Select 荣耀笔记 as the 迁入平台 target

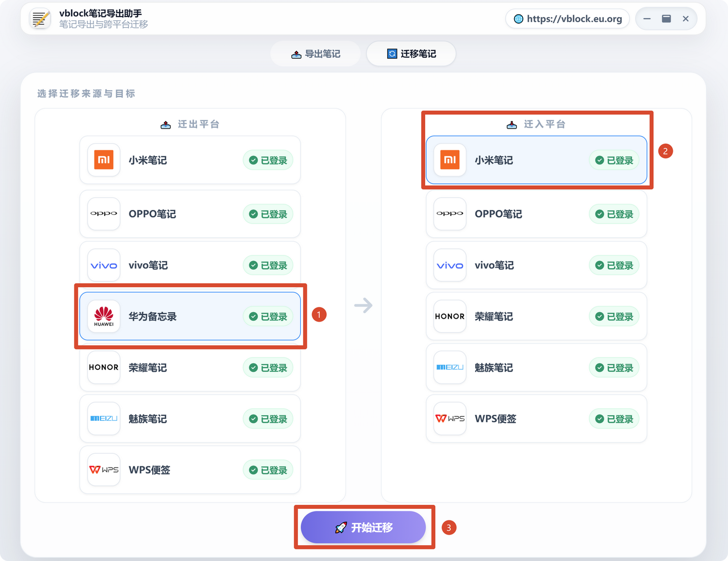(x=536, y=316)
